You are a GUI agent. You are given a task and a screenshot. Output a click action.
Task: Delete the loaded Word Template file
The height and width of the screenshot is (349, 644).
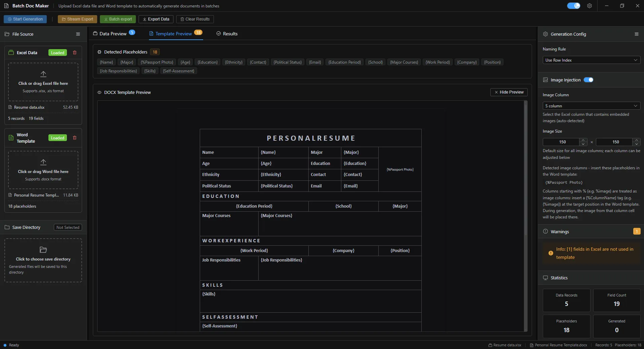pos(75,138)
